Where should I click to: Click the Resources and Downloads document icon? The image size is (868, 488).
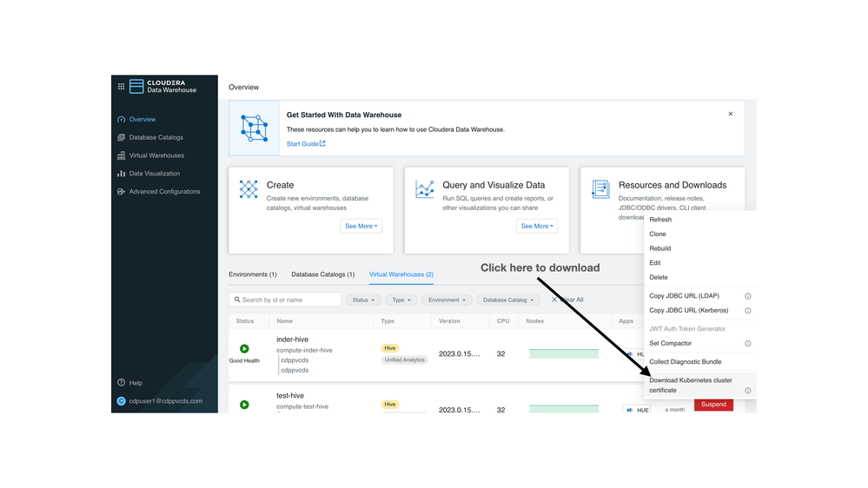point(600,189)
